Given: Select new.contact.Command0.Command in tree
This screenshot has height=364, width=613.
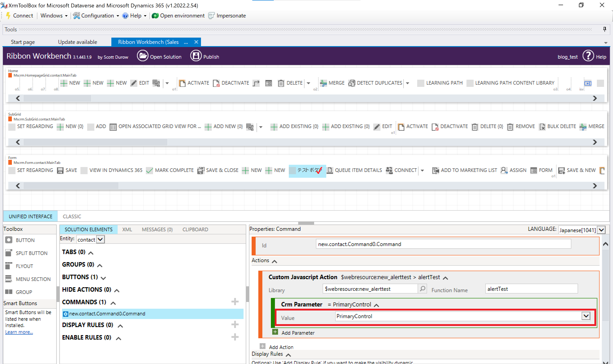Looking at the screenshot, I should (x=152, y=313).
